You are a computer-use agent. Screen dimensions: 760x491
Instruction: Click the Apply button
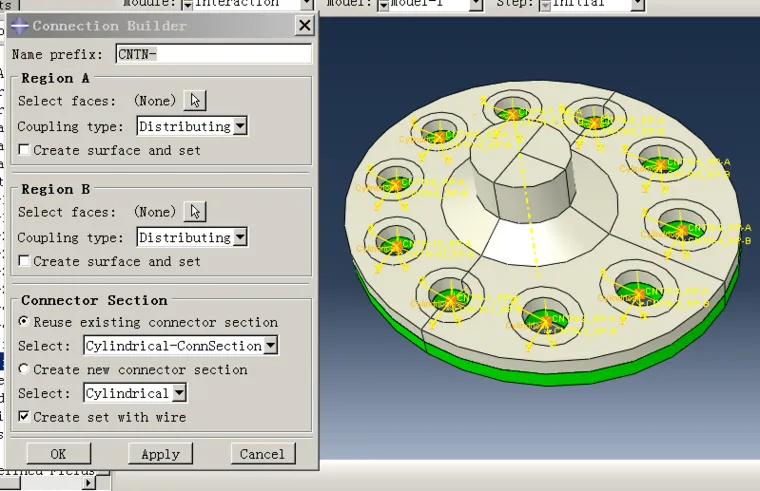[x=160, y=454]
